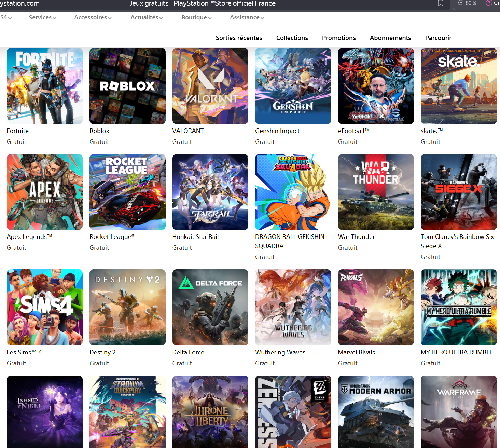Follow the Honkai: Star Rail title link
The width and height of the screenshot is (500, 448).
pyautogui.click(x=195, y=237)
